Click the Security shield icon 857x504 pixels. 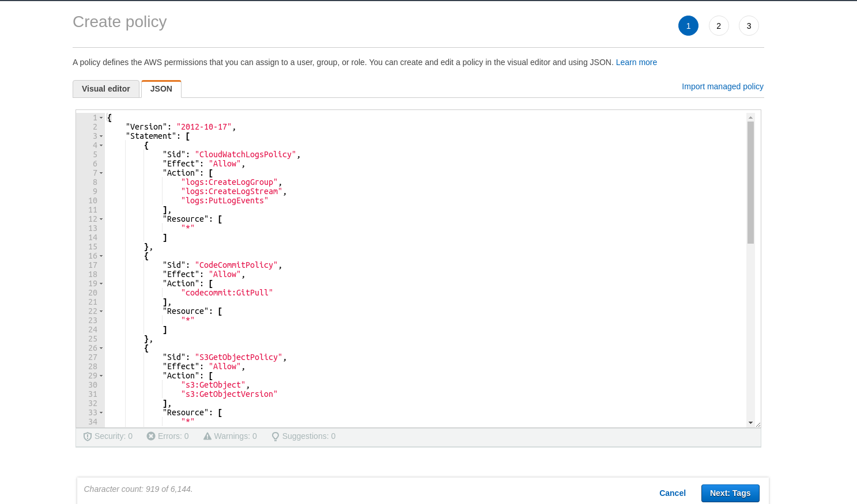(x=88, y=437)
